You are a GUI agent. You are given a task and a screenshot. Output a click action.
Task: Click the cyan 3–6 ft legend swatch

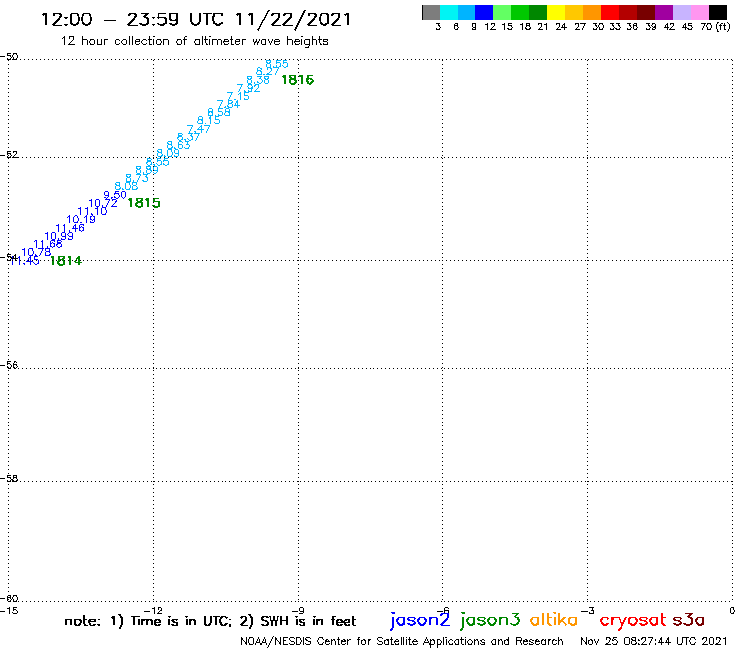448,12
